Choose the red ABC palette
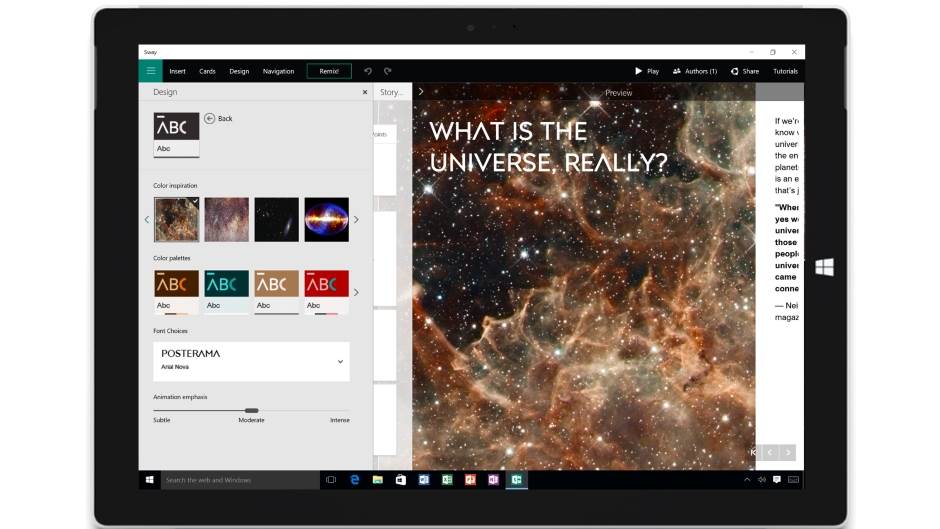This screenshot has width=940, height=529. (x=327, y=292)
